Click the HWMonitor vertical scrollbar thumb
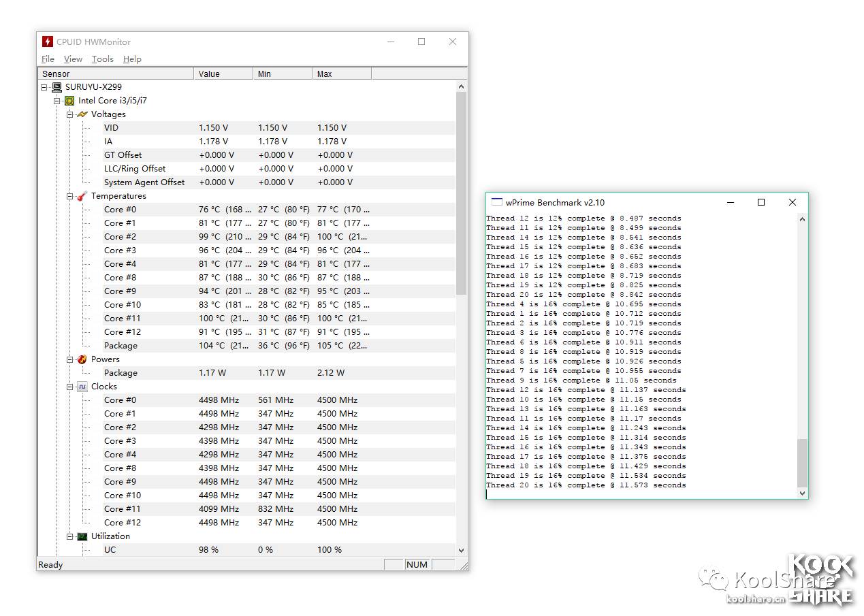 [461, 193]
